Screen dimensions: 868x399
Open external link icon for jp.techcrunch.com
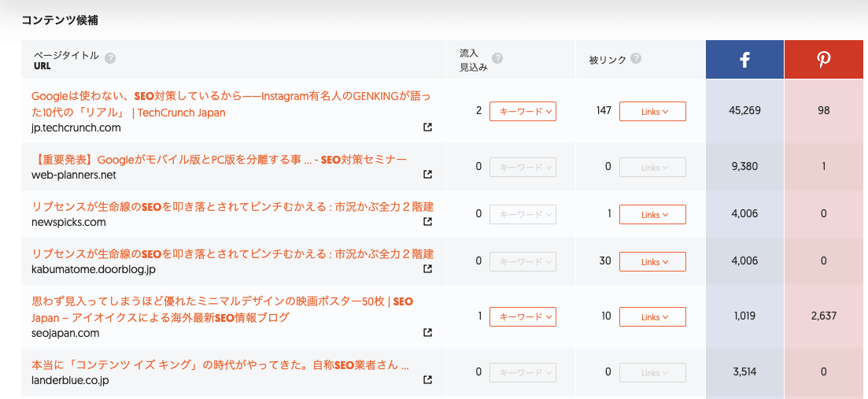click(427, 127)
